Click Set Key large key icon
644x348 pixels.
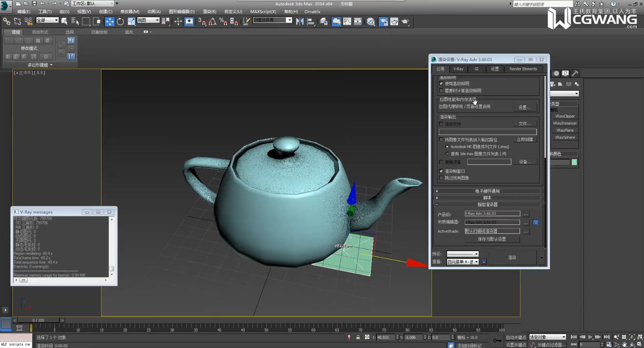497,341
